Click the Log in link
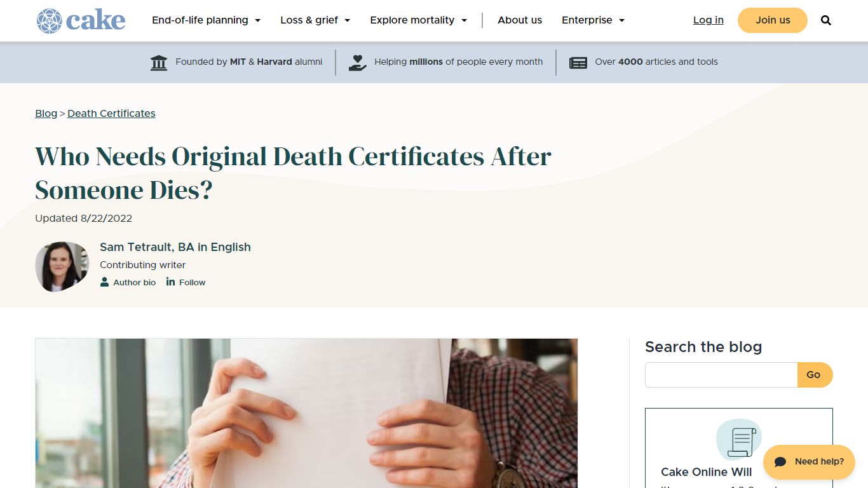 point(709,20)
